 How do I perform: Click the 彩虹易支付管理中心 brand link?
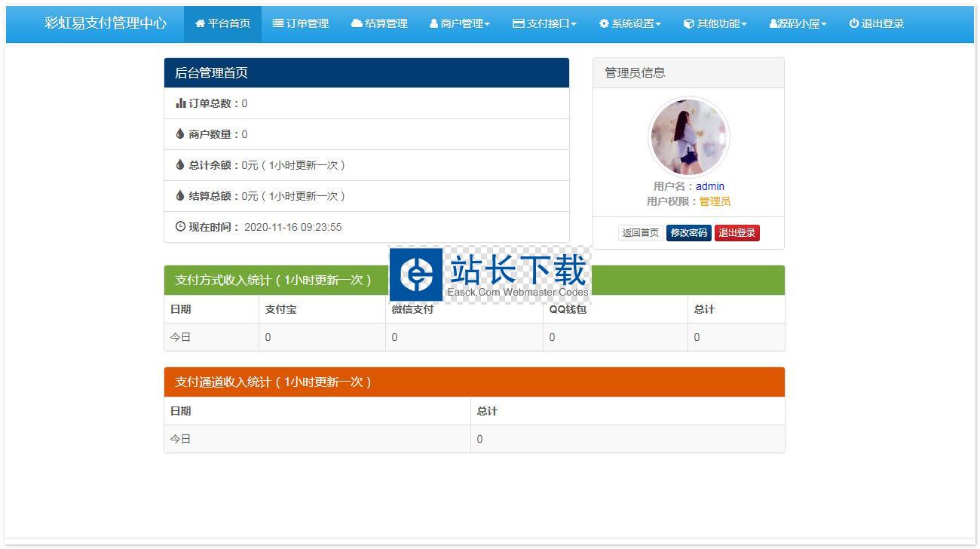pyautogui.click(x=106, y=23)
